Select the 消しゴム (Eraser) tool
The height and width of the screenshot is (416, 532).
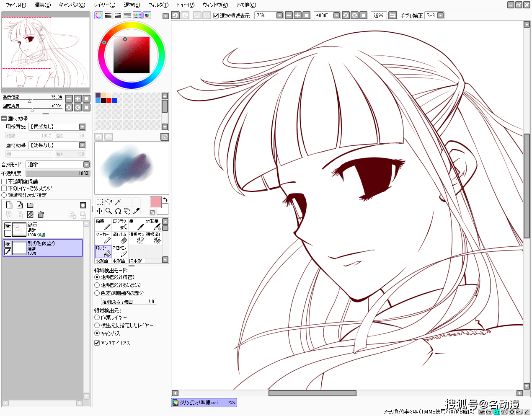tap(120, 238)
